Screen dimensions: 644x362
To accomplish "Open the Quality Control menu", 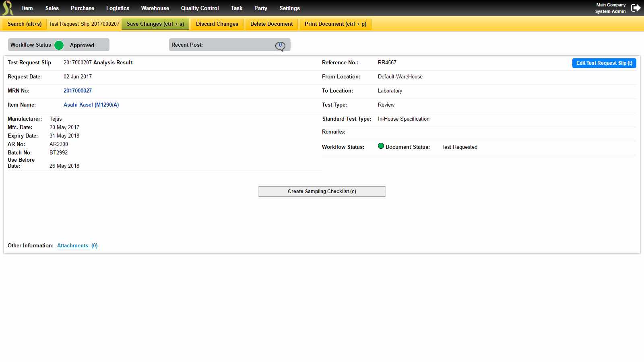I will [x=200, y=8].
